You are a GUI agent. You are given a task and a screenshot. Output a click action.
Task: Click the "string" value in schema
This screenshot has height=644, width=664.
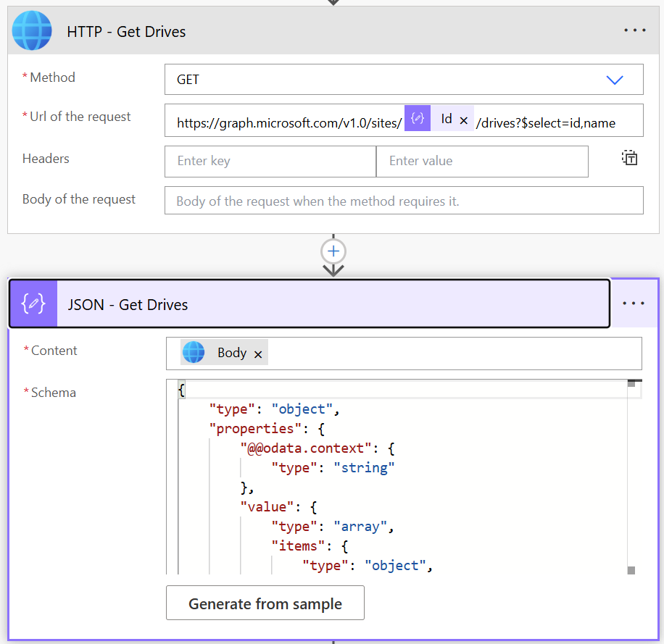pyautogui.click(x=364, y=468)
